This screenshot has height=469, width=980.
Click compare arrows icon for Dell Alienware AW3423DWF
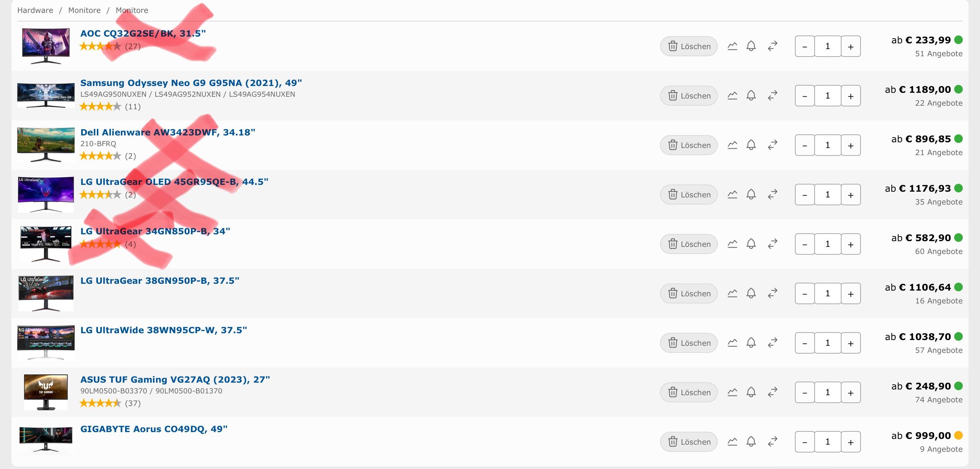click(x=772, y=145)
